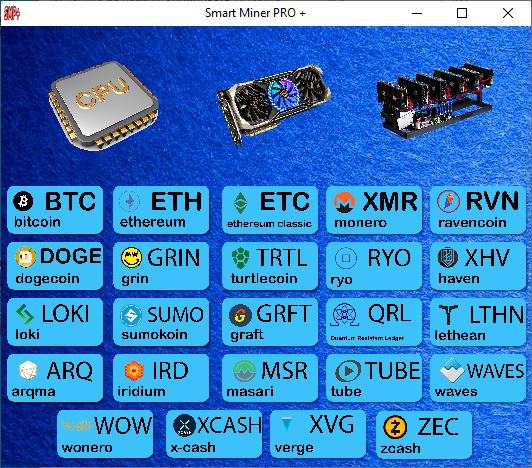The height and width of the screenshot is (468, 532).
Task: Click the Smart Miner app icon in title bar
Action: click(12, 13)
